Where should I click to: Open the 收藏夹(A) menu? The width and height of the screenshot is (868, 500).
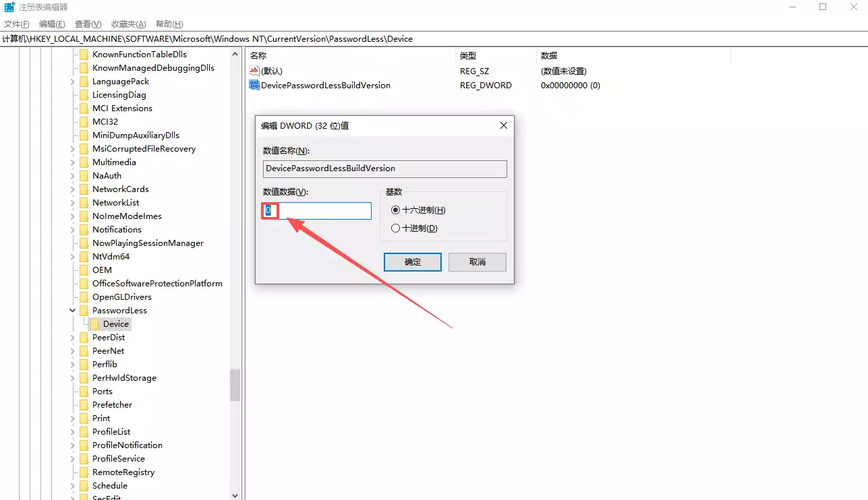[127, 24]
